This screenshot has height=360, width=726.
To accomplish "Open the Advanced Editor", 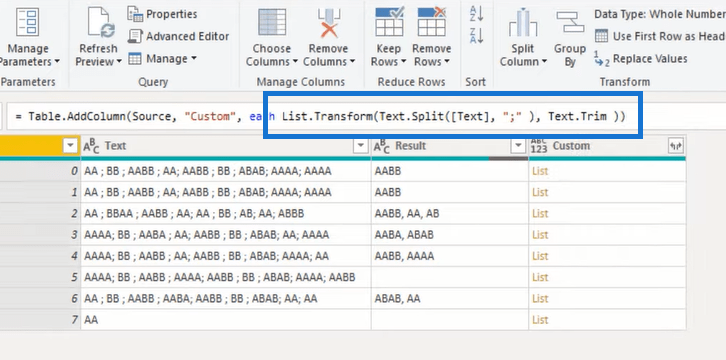I will (x=178, y=37).
